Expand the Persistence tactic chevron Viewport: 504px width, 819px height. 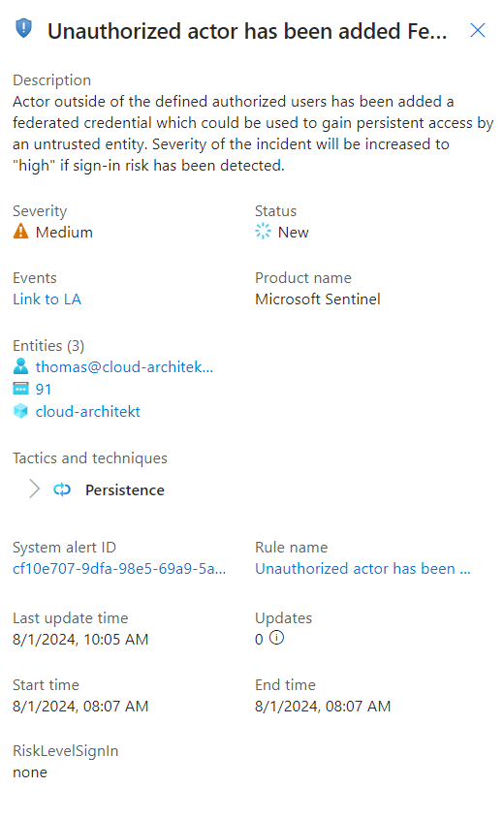pos(35,488)
